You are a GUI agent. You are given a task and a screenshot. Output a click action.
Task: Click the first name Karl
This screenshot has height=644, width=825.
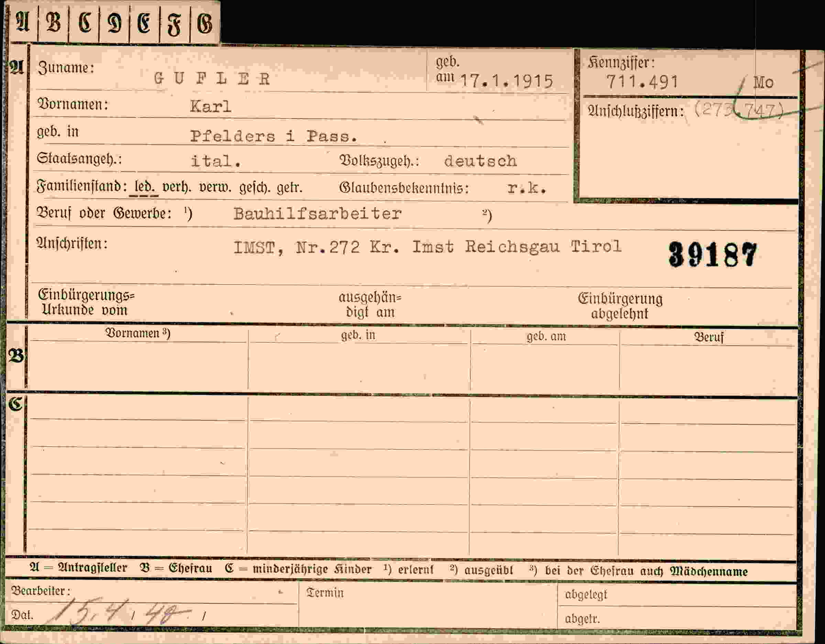[x=210, y=107]
